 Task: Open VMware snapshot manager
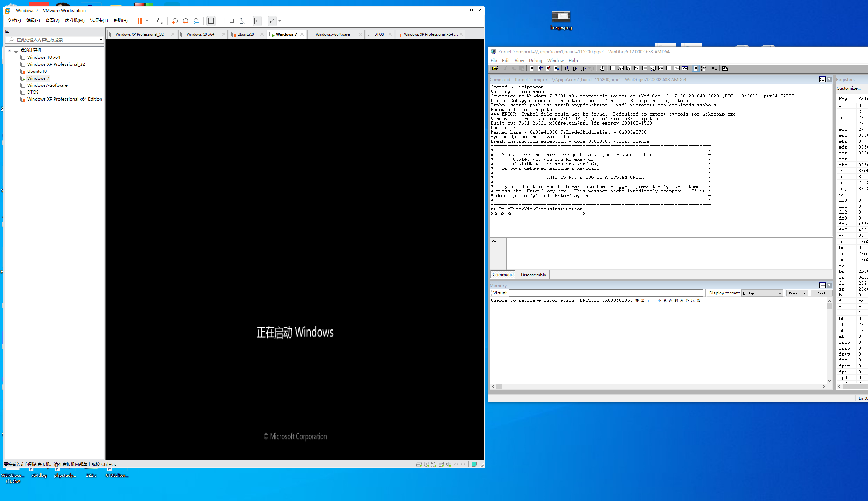(196, 21)
